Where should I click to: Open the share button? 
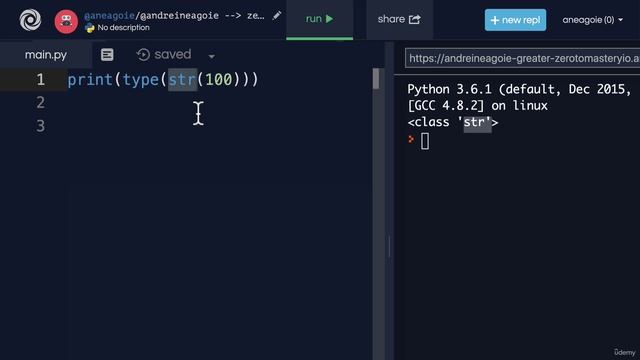(399, 19)
